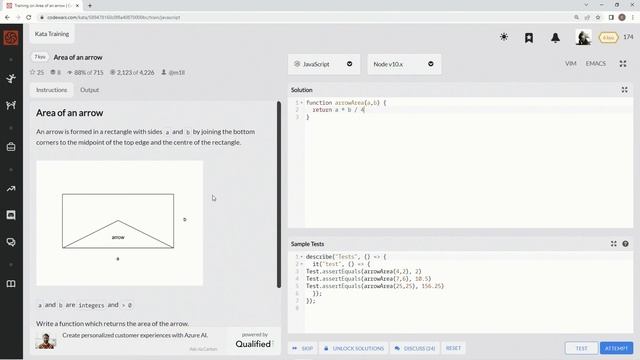Fold the it("test") block in Sample Tests
Image resolution: width=640 pixels, height=360 pixels.
[x=302, y=264]
